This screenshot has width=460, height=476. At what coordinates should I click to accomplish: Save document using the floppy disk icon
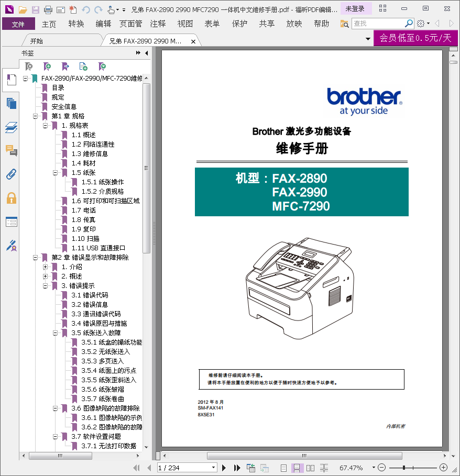36,10
